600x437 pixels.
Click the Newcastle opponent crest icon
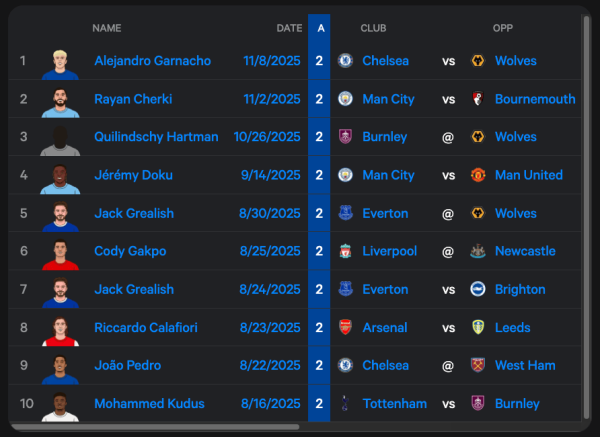478,251
